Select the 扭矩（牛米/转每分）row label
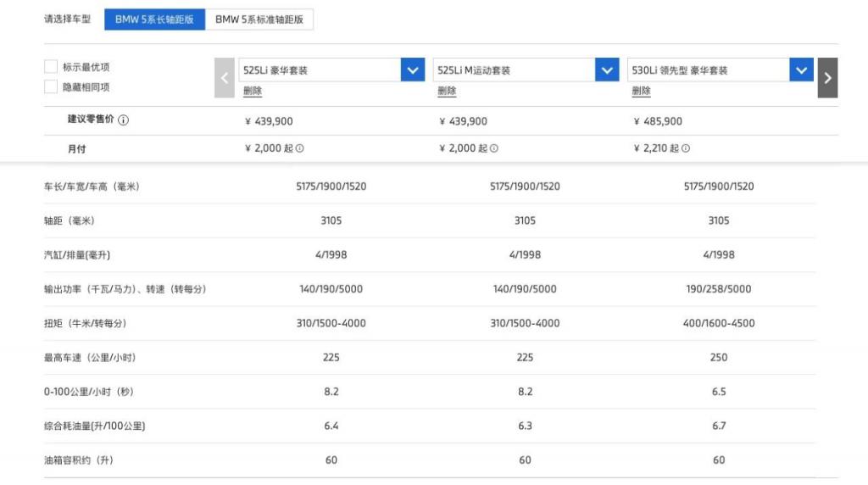The height and width of the screenshot is (485, 868). (86, 323)
